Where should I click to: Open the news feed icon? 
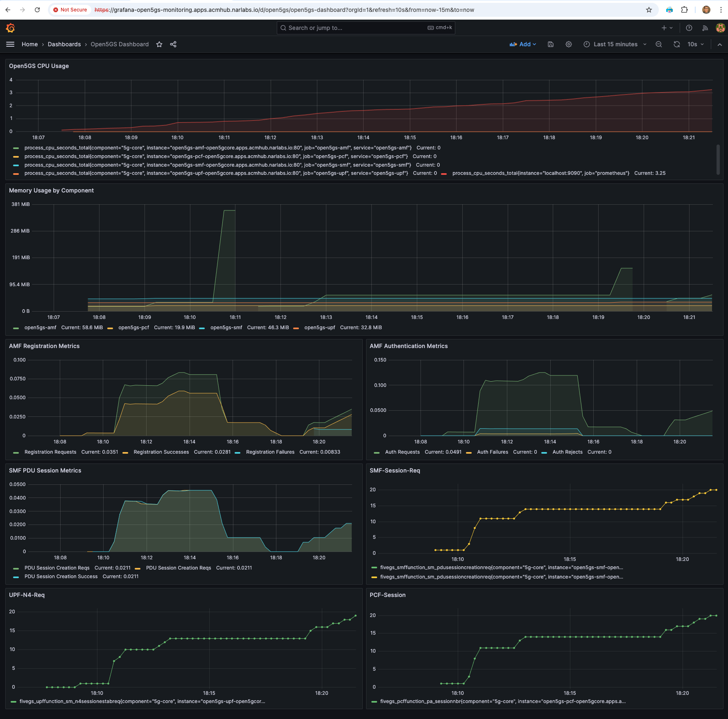pos(705,28)
